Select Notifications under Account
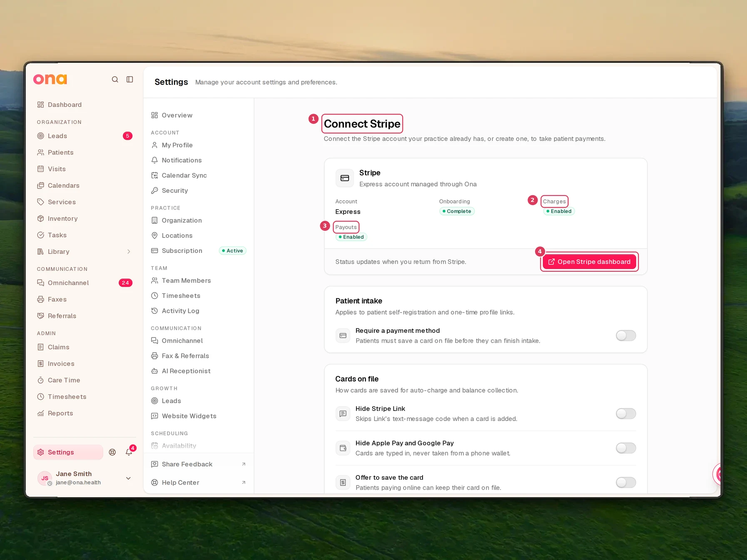This screenshot has height=560, width=747. [x=198, y=160]
